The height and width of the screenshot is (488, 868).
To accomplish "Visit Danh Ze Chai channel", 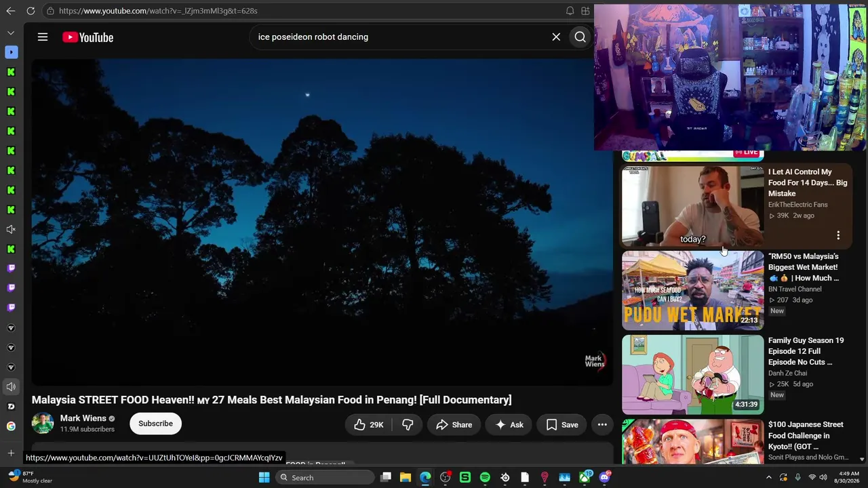I will pyautogui.click(x=787, y=373).
